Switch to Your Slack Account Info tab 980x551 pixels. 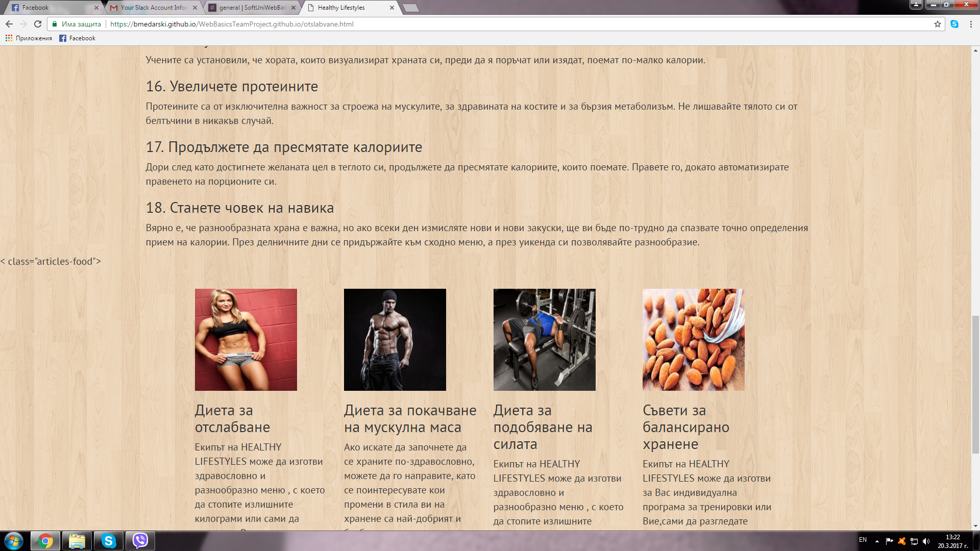click(x=153, y=8)
